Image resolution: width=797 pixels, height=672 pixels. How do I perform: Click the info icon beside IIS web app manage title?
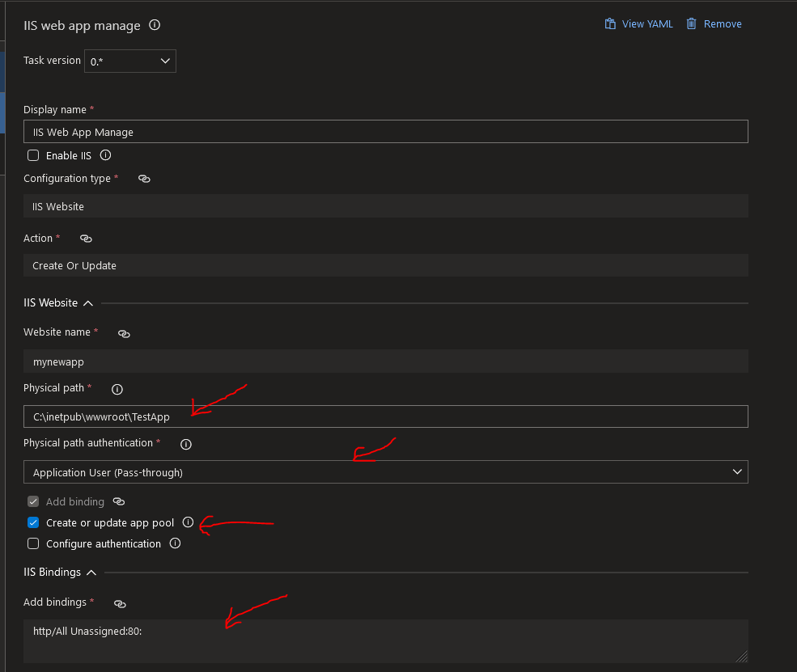coord(155,25)
